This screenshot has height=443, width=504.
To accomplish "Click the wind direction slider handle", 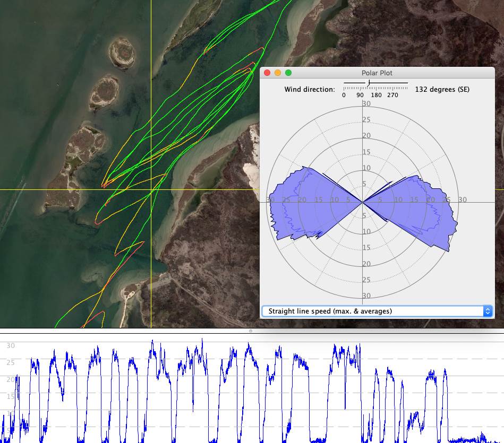I will click(369, 83).
